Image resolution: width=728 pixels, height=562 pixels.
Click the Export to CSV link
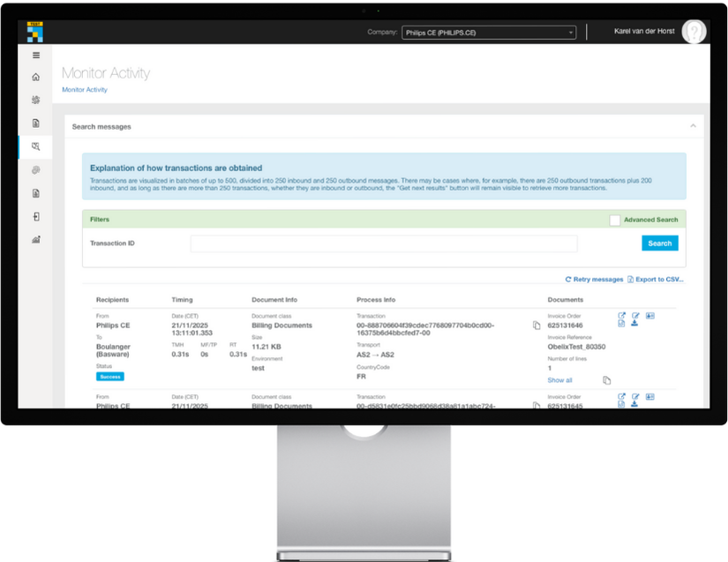(660, 279)
